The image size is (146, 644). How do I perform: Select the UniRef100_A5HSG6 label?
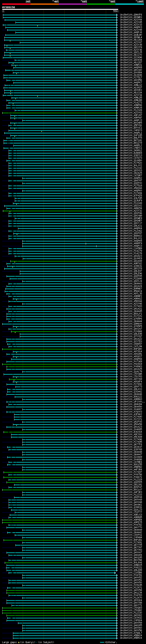click(x=131, y=301)
